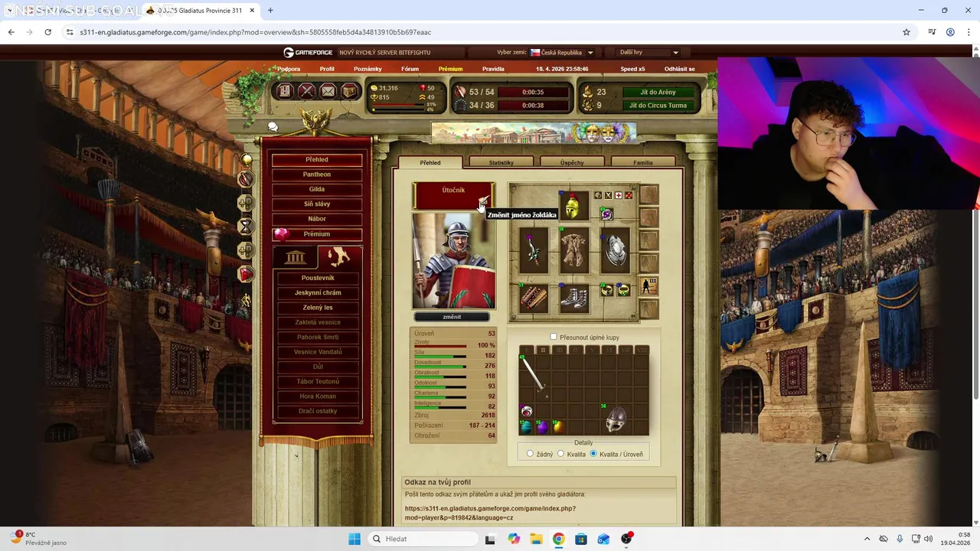Viewport: 980px width, 551px height.
Task: Switch to the Úspěchy tab
Action: tap(572, 162)
